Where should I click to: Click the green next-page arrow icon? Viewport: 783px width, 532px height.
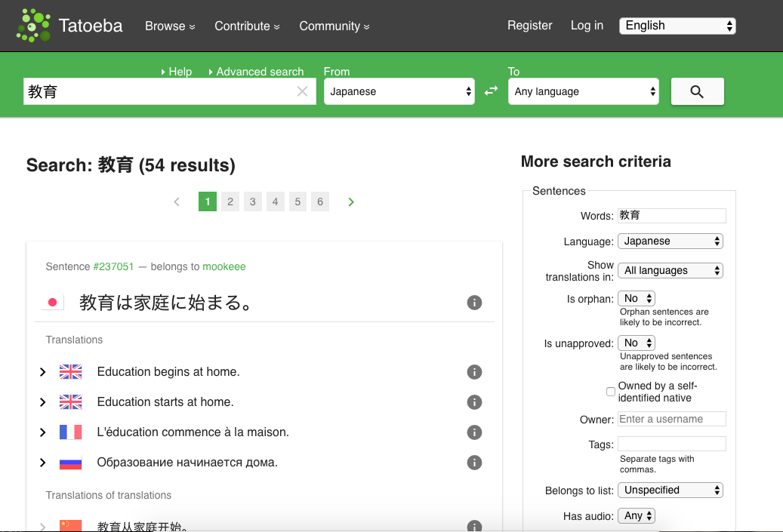coord(350,201)
